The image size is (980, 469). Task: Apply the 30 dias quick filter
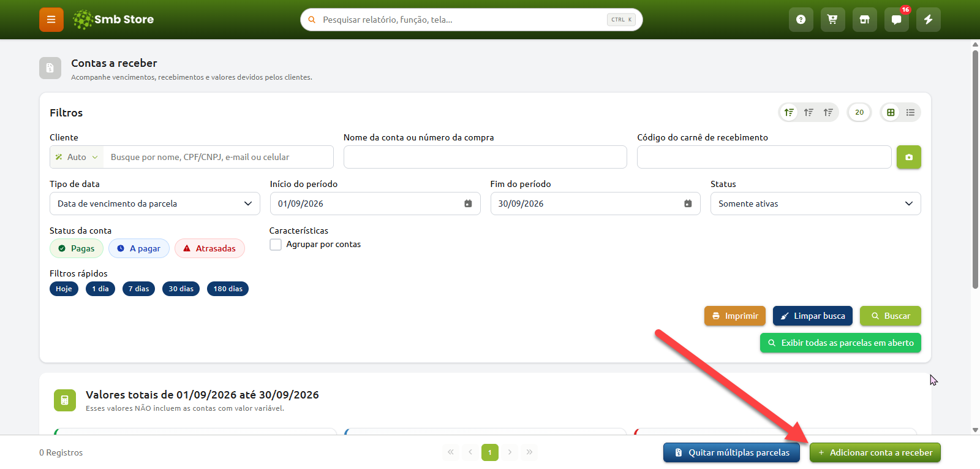[x=181, y=289]
